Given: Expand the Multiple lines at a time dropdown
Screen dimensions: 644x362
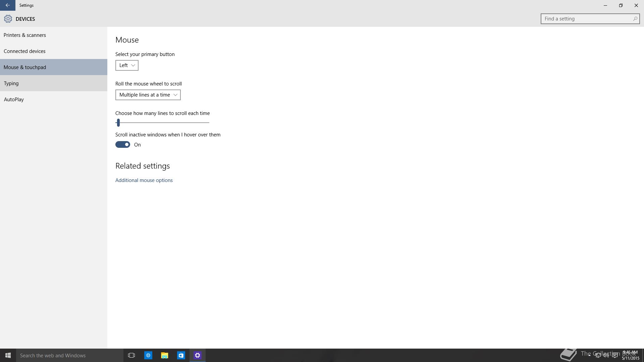Looking at the screenshot, I should coord(148,95).
